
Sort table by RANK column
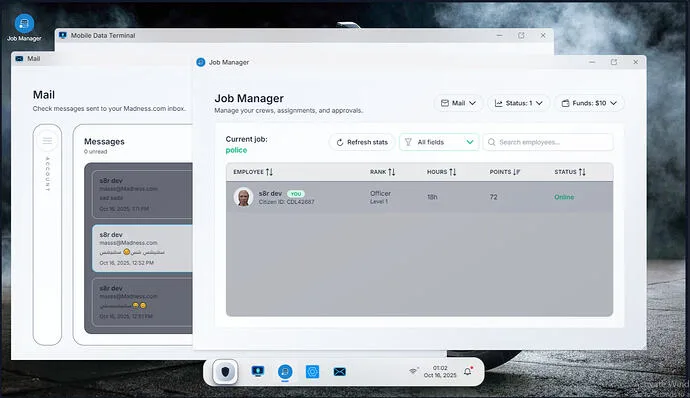tap(382, 172)
